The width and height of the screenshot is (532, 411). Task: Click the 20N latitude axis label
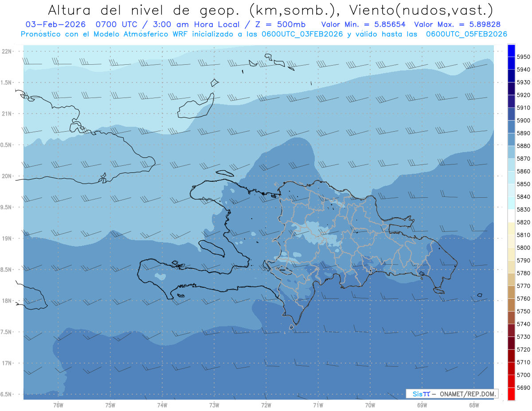pyautogui.click(x=7, y=176)
